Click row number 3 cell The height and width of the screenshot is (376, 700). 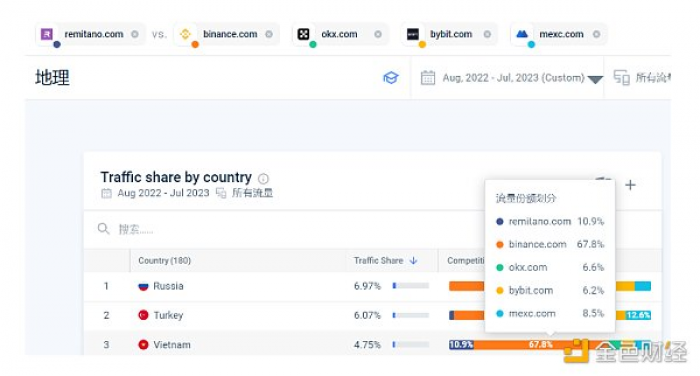click(106, 345)
